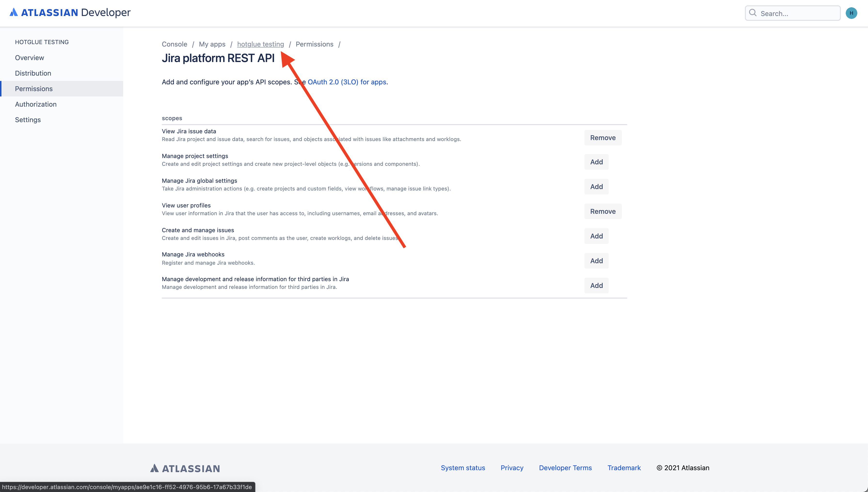Open the Overview sidebar item
This screenshot has width=868, height=492.
click(29, 58)
